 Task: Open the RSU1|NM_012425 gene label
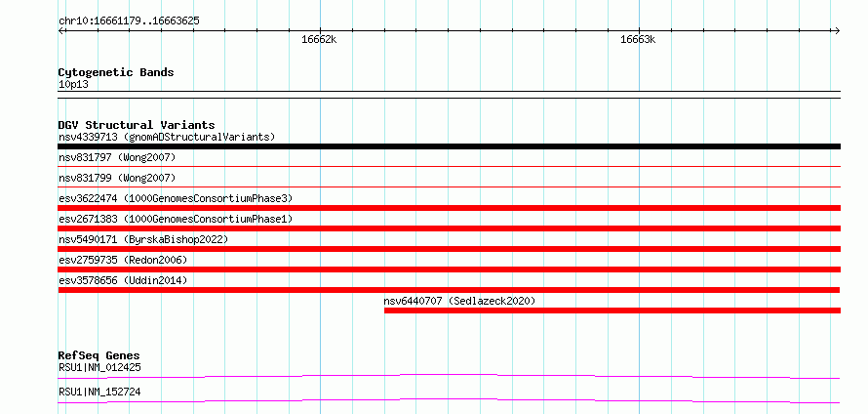[x=99, y=368]
